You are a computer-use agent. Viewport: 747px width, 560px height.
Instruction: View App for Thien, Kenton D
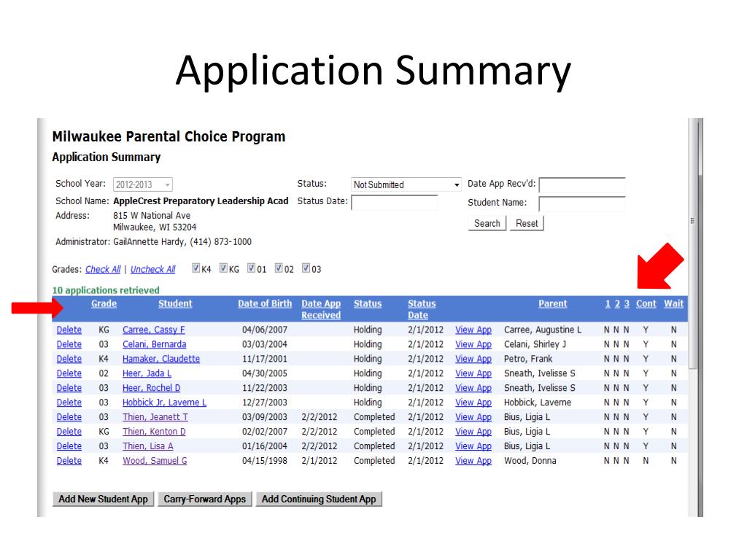point(473,432)
